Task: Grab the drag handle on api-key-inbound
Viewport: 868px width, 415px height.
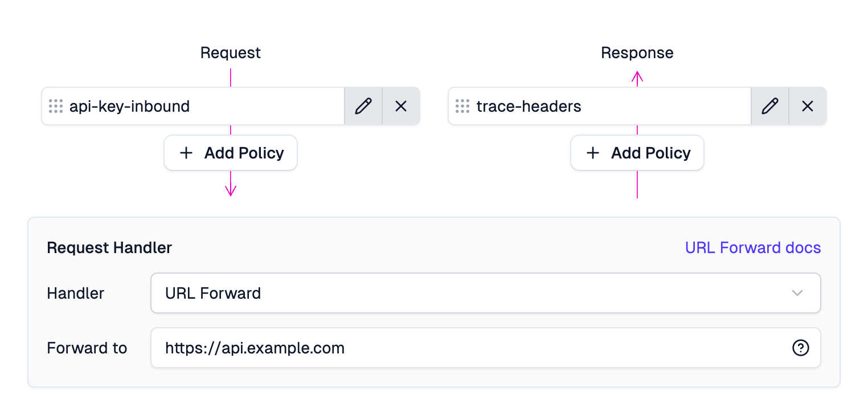Action: click(55, 106)
